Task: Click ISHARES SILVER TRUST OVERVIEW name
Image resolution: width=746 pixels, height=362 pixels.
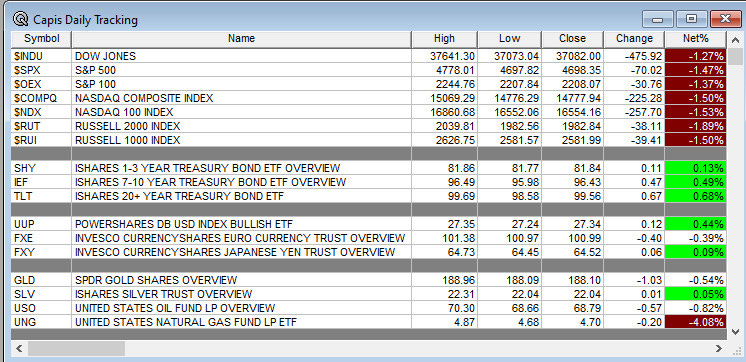Action: 241,294
